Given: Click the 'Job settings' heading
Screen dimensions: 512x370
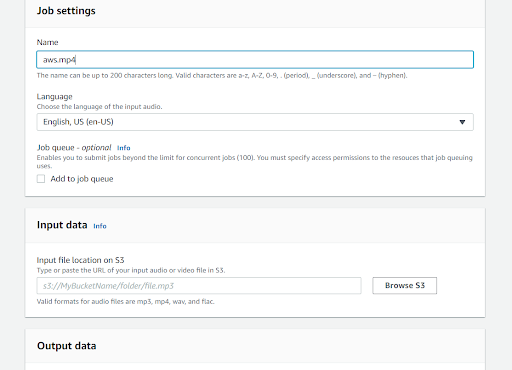Looking at the screenshot, I should pyautogui.click(x=66, y=11).
